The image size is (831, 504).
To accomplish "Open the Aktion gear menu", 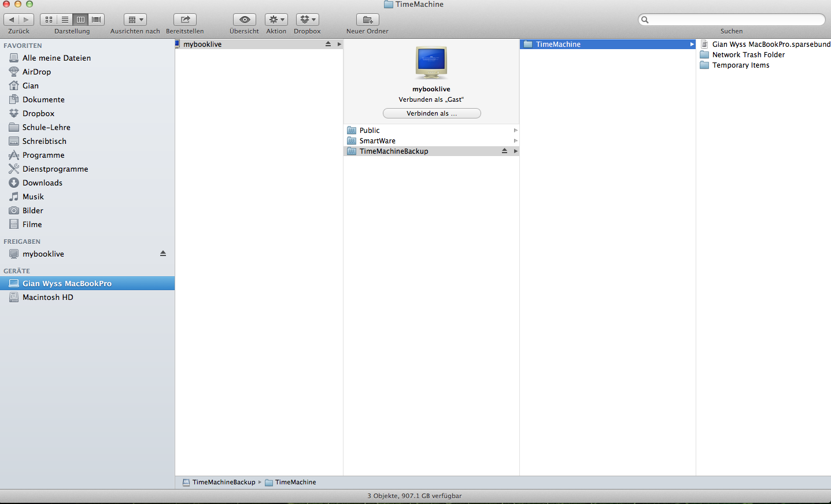I will click(276, 20).
